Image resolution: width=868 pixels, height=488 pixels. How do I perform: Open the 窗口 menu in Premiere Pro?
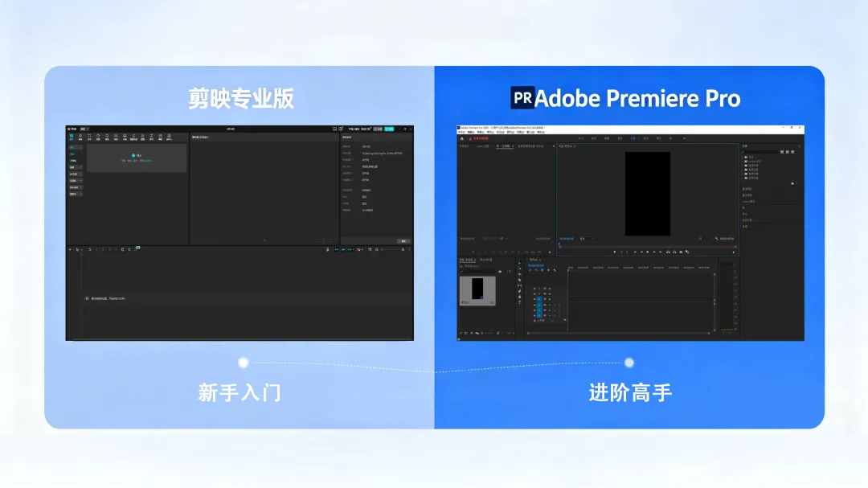pyautogui.click(x=530, y=132)
